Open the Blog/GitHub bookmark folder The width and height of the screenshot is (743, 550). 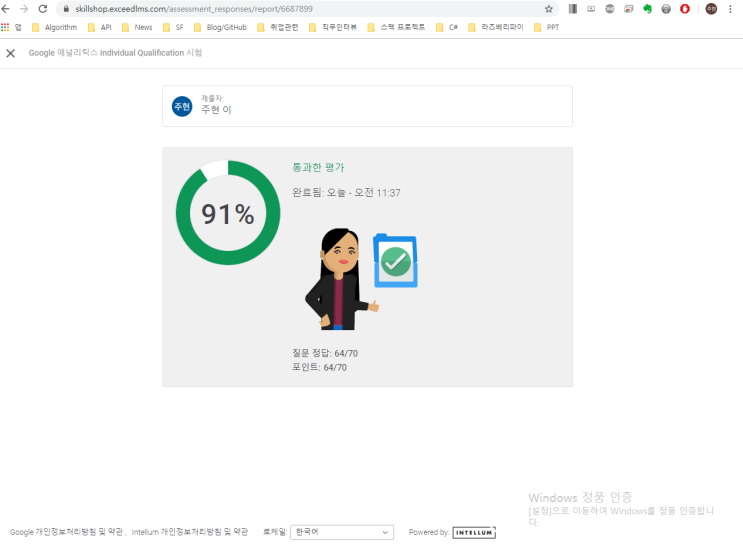220,27
